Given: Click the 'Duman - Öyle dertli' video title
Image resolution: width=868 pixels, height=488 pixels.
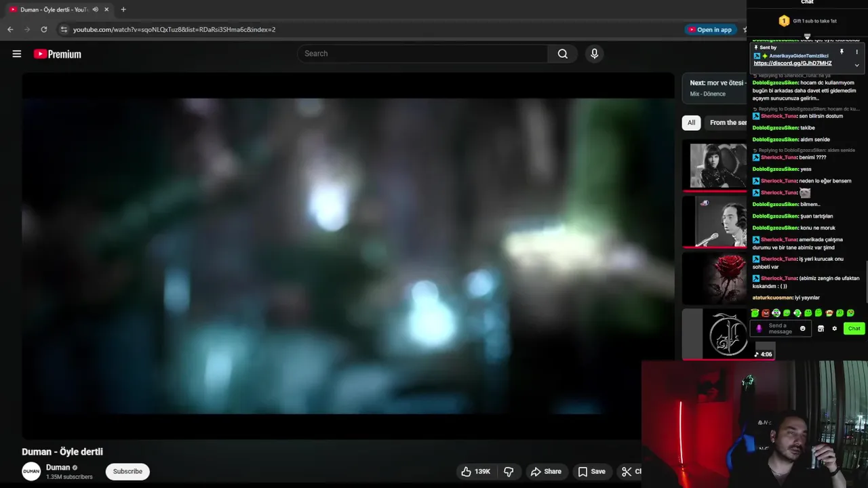Looking at the screenshot, I should [x=62, y=451].
